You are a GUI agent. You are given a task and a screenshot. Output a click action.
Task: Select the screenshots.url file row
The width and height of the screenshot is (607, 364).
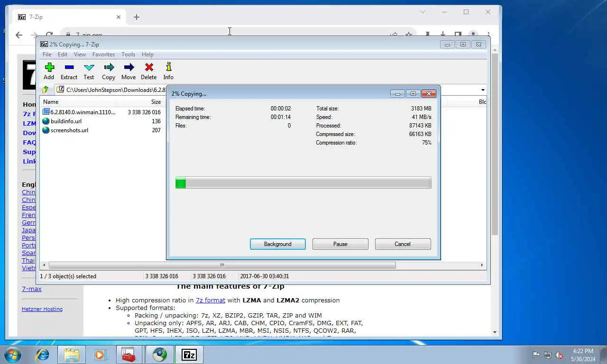101,130
